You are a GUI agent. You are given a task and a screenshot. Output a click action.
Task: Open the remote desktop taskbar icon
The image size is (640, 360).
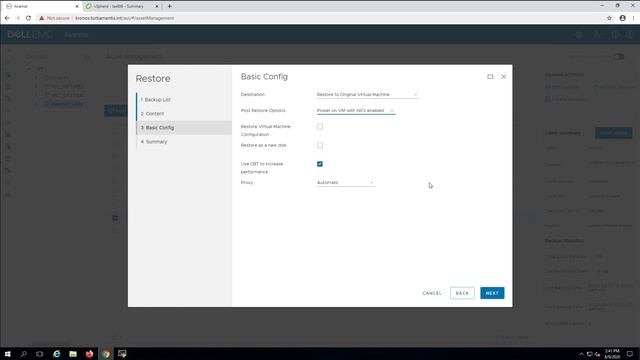coord(122,354)
